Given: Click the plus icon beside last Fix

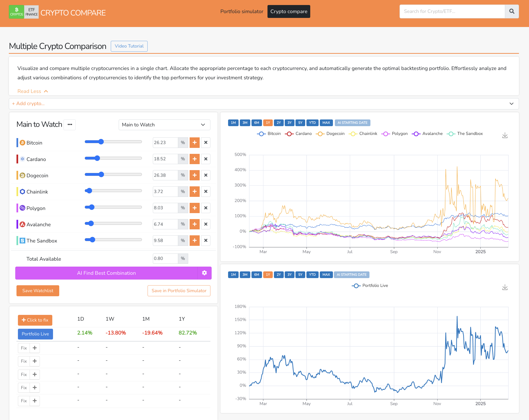Looking at the screenshot, I should pyautogui.click(x=35, y=401).
